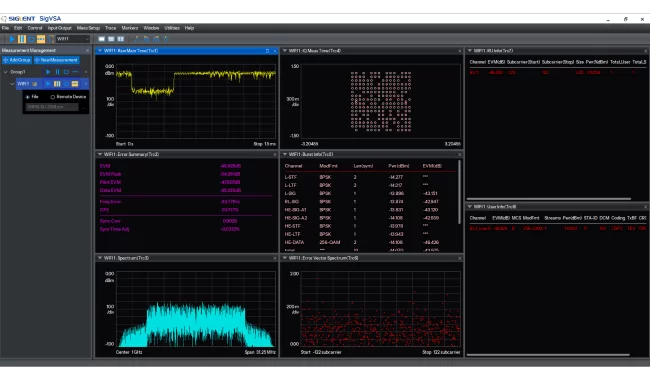650x380 pixels.
Task: Click the WIFI1 row restart loop icon
Action: point(66,84)
